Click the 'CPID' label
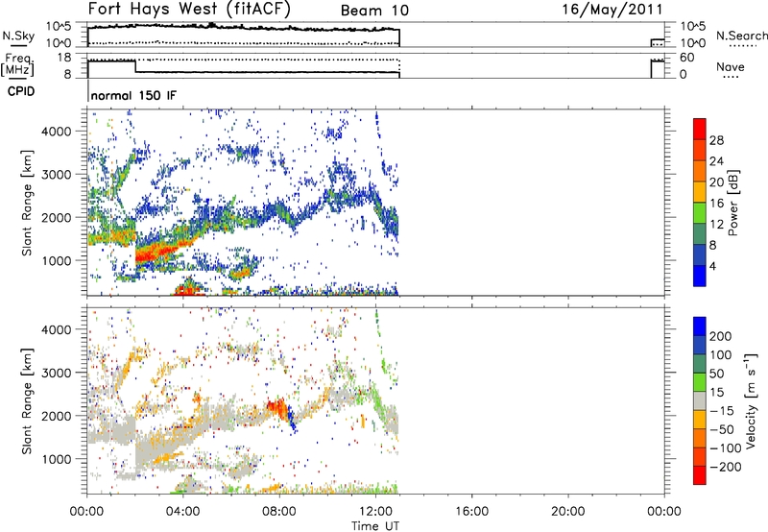 coord(21,91)
